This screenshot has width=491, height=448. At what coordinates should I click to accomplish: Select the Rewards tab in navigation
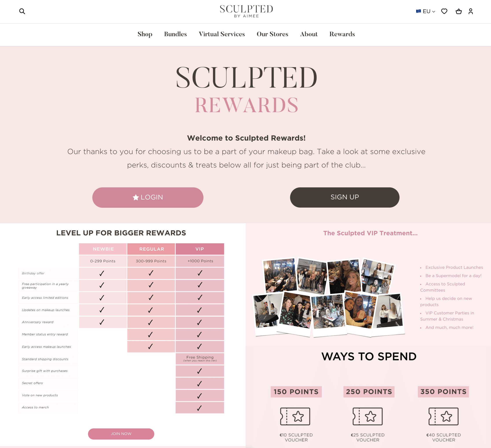pos(342,34)
